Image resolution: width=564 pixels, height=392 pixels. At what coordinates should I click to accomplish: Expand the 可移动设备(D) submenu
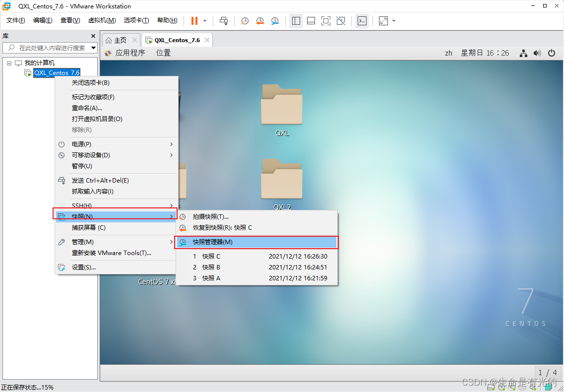click(117, 155)
